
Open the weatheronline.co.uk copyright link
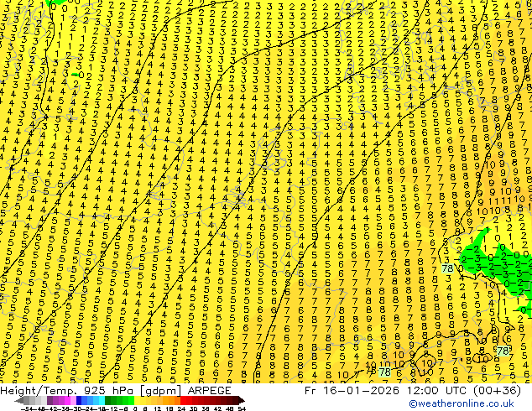click(x=462, y=403)
